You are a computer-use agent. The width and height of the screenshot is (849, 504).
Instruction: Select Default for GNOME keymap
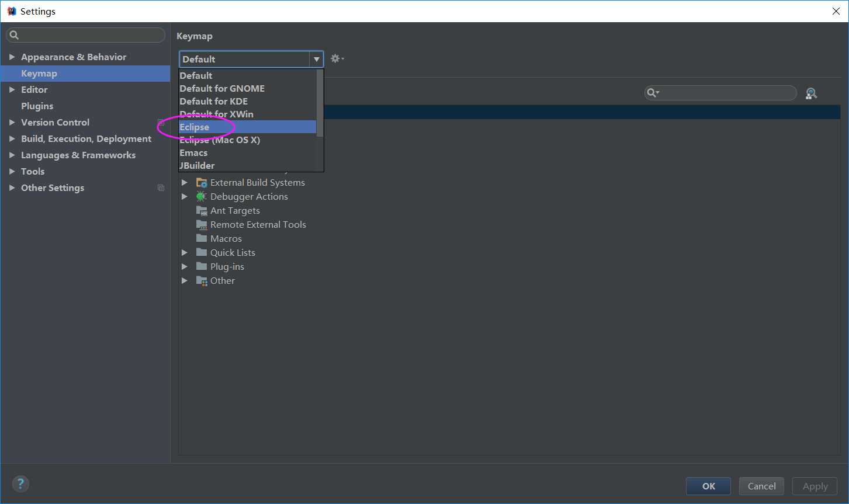[x=248, y=89]
